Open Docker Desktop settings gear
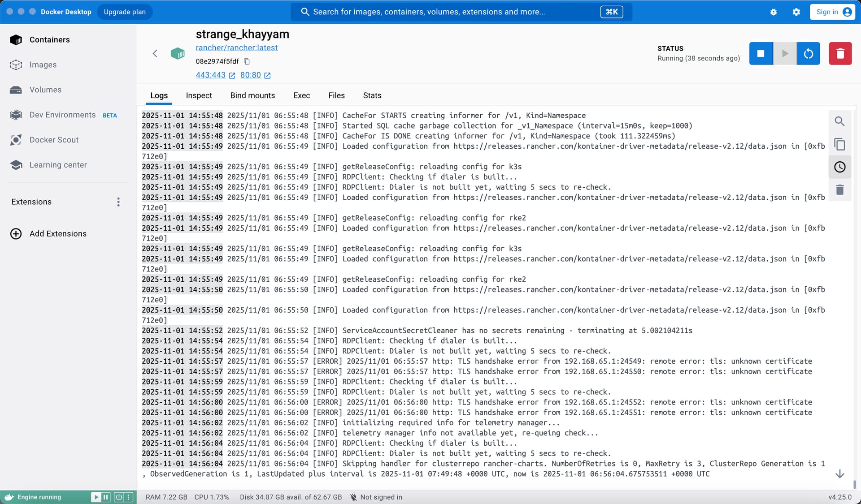Image resolution: width=861 pixels, height=504 pixels. point(796,12)
